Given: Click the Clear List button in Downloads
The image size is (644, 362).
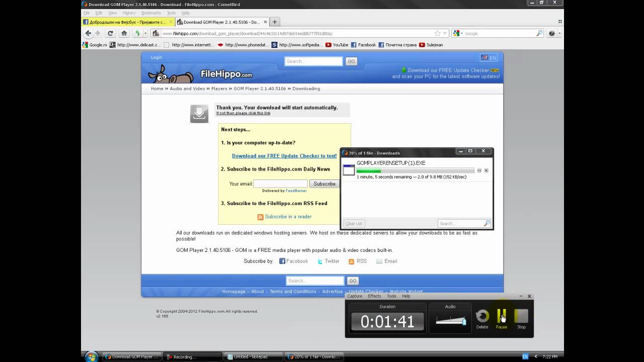Looking at the screenshot, I should tap(354, 223).
